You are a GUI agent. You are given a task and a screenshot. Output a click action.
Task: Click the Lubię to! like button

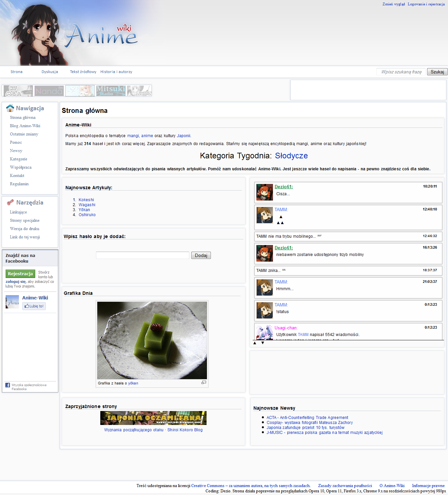click(x=34, y=306)
